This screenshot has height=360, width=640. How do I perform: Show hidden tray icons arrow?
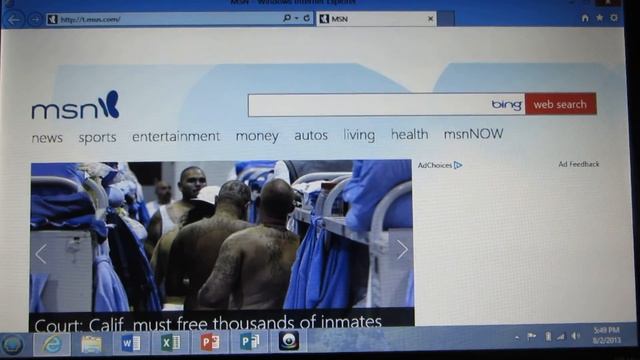tap(517, 338)
